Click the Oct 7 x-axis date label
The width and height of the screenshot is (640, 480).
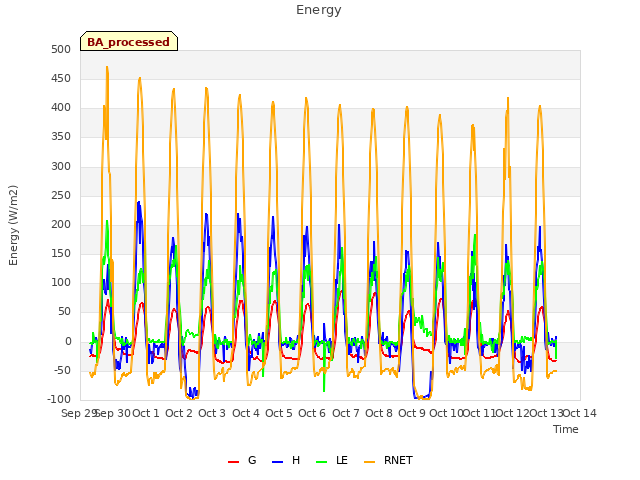click(x=346, y=413)
